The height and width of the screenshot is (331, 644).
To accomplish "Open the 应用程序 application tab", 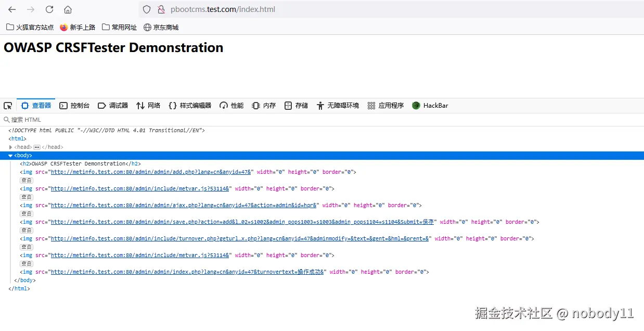I will point(385,106).
